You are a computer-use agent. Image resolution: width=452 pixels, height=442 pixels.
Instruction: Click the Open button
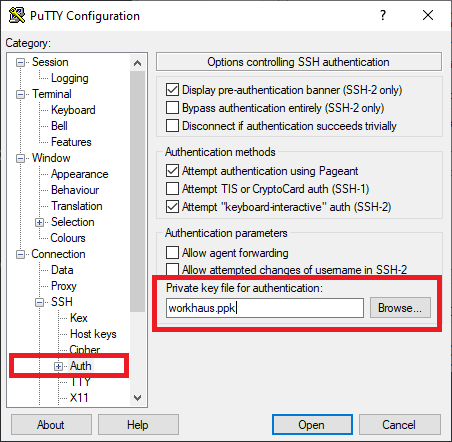pyautogui.click(x=312, y=425)
